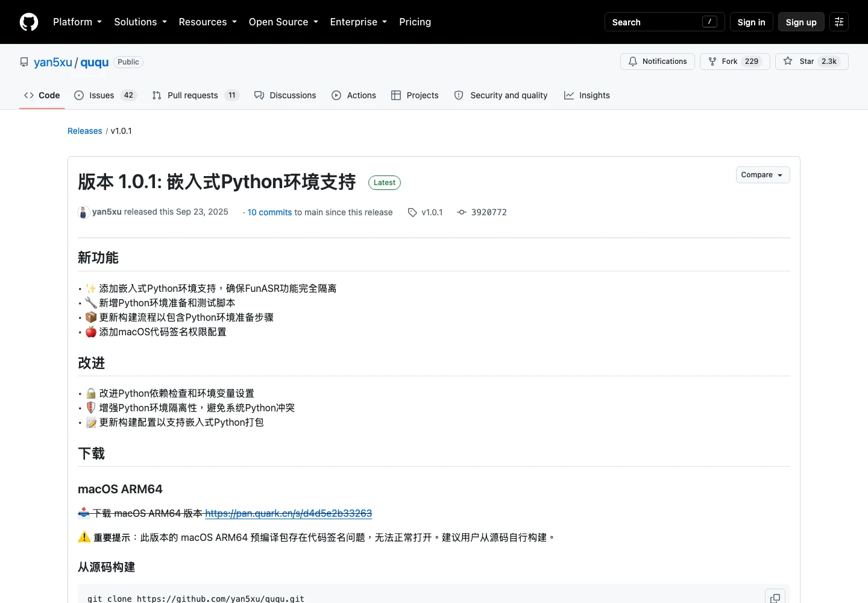Click the Pull requests branch icon
Screen dimensions: 868x603
coord(157,95)
